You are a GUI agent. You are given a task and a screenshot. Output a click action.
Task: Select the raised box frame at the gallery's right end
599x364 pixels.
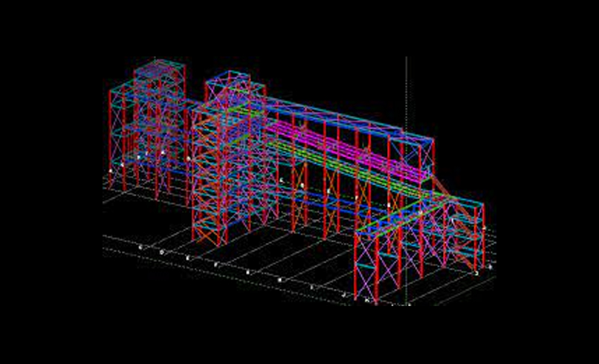pos(416,152)
